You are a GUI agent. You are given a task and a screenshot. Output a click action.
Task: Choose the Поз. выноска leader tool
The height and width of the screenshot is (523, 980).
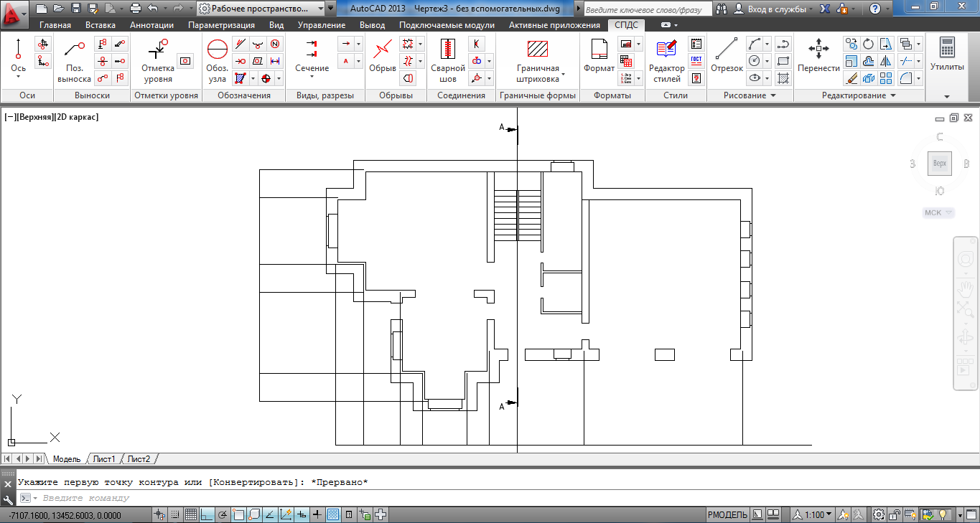coord(74,61)
